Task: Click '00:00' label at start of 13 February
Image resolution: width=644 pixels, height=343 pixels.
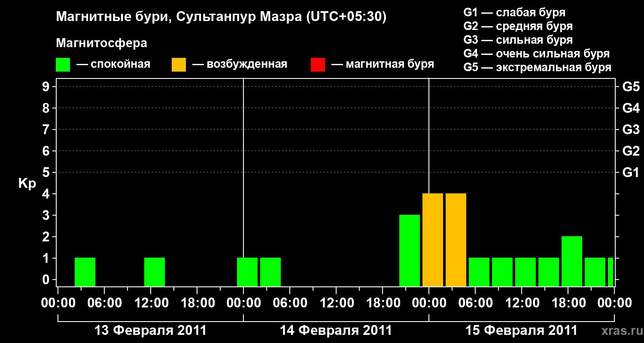Action: (58, 303)
